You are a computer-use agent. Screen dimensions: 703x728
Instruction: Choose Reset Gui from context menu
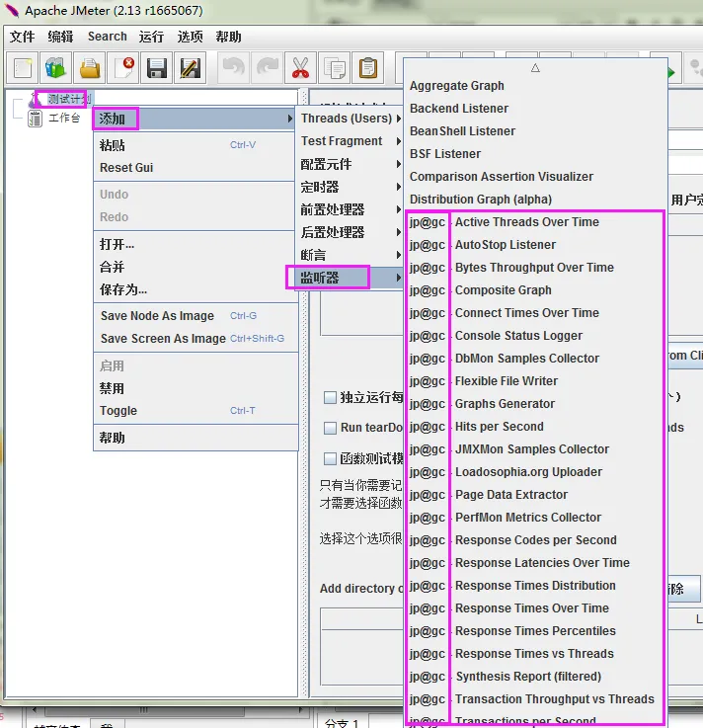[194, 168]
